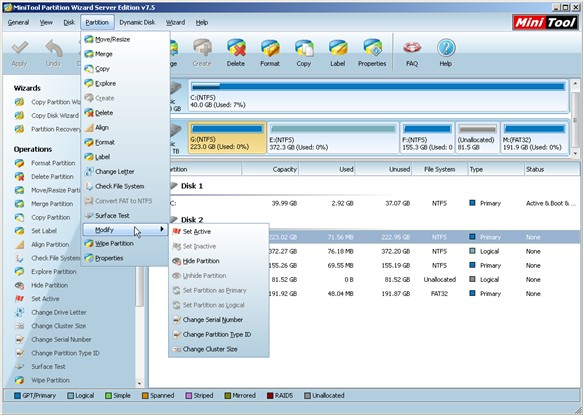The height and width of the screenshot is (416, 584).
Task: Choose Wipe Partition in Partition menu
Action: tap(125, 244)
